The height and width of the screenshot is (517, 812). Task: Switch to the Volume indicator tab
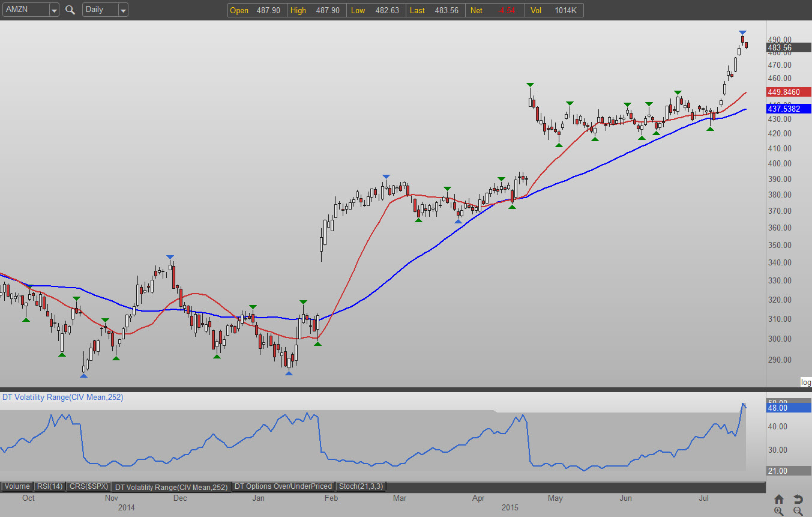coord(17,486)
